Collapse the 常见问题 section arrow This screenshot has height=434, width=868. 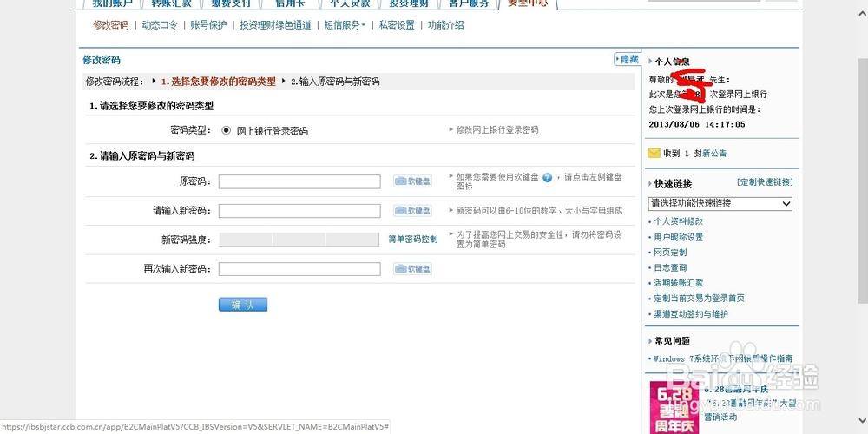650,341
